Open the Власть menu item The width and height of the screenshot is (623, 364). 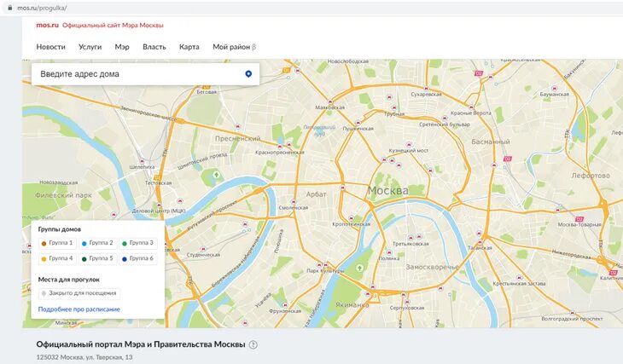pos(154,47)
